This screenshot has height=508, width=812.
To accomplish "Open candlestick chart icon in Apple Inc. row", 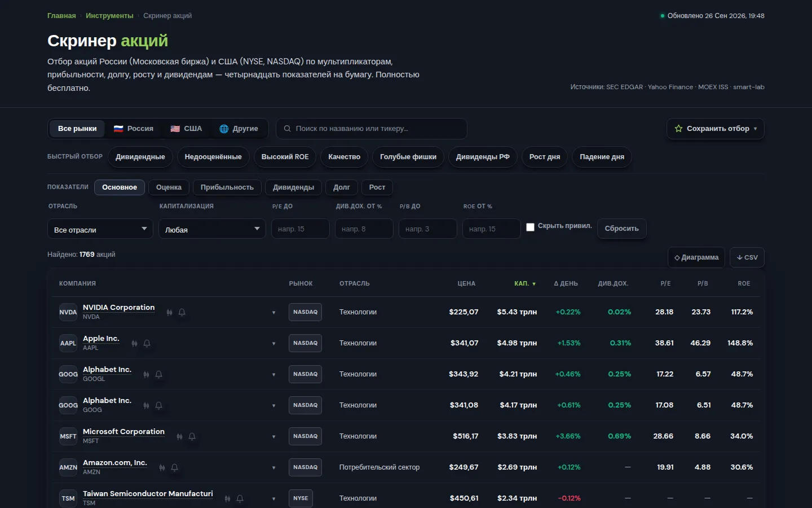I will (134, 343).
